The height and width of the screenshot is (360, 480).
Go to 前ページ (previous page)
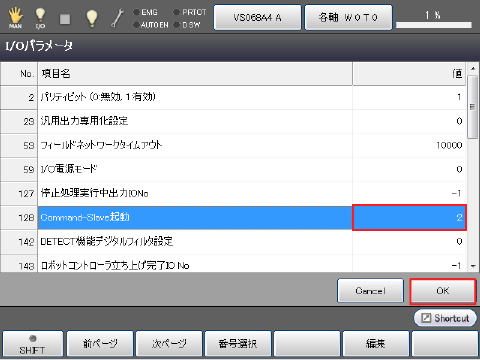[x=100, y=344]
